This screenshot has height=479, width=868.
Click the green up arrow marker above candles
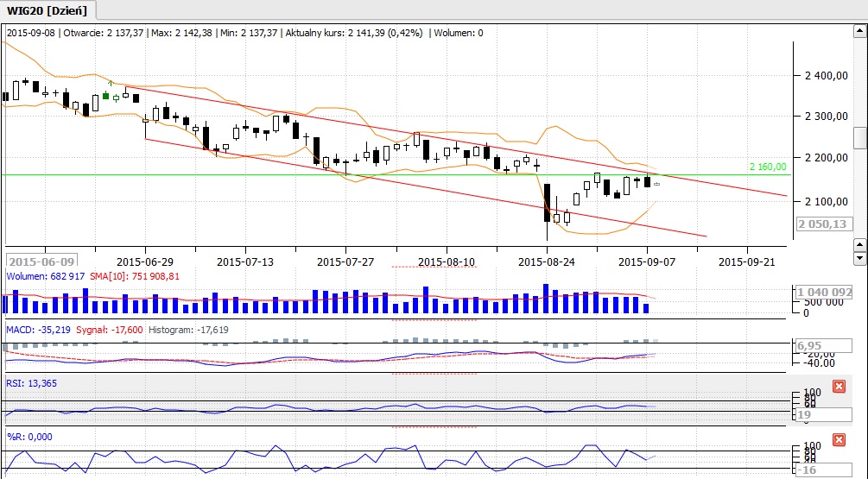(x=111, y=83)
